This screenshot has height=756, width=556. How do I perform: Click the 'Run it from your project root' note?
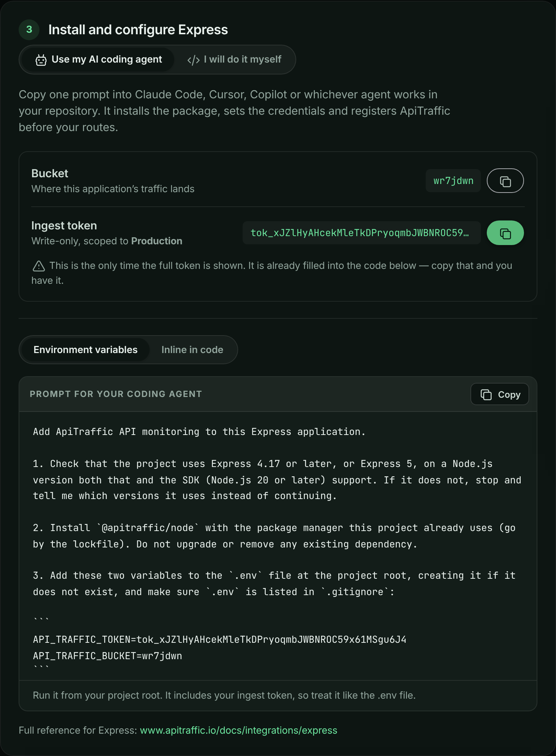pos(224,695)
